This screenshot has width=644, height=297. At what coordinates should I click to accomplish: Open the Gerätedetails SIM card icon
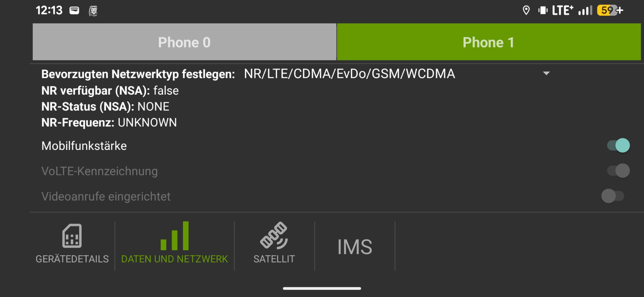click(72, 236)
